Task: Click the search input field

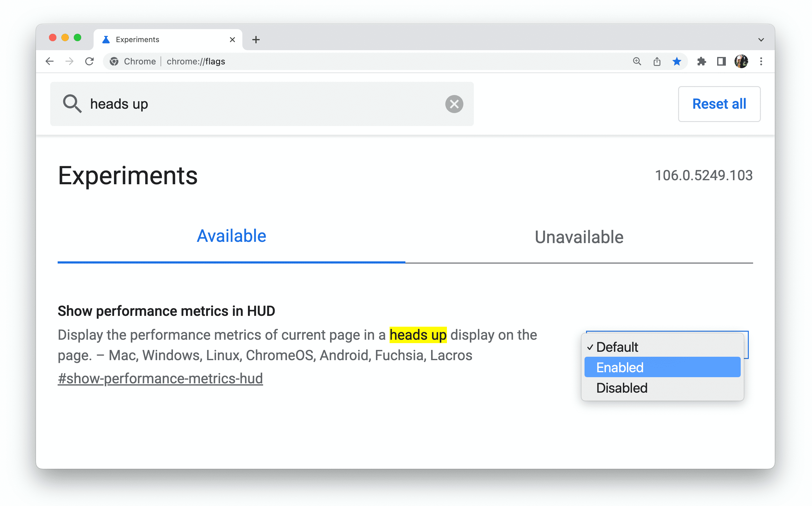Action: [262, 104]
